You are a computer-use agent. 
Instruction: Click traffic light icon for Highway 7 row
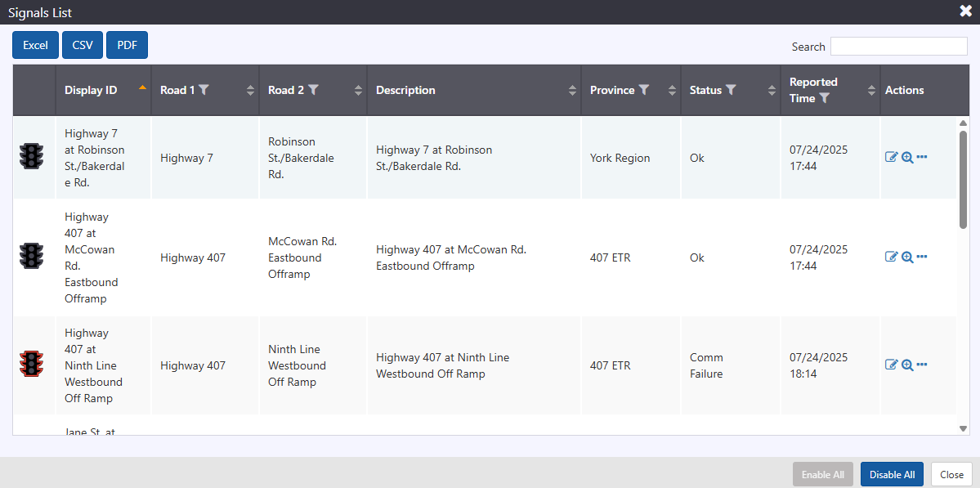click(32, 156)
